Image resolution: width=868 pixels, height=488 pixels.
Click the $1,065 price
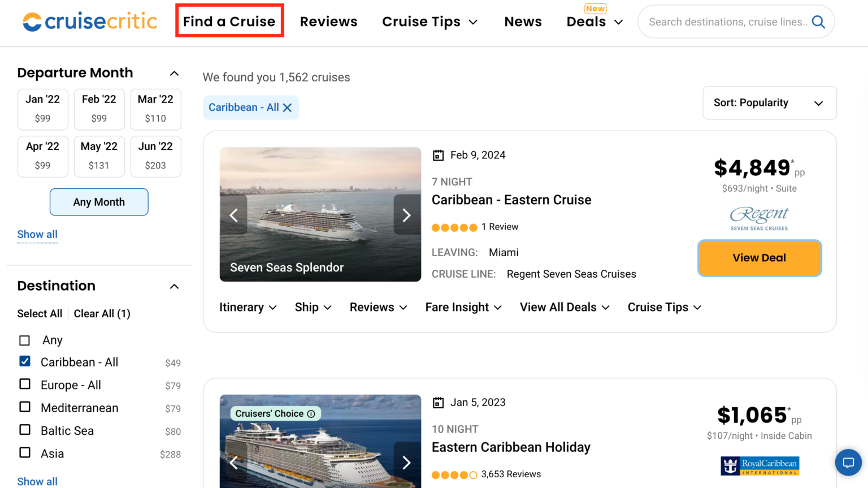coord(752,415)
